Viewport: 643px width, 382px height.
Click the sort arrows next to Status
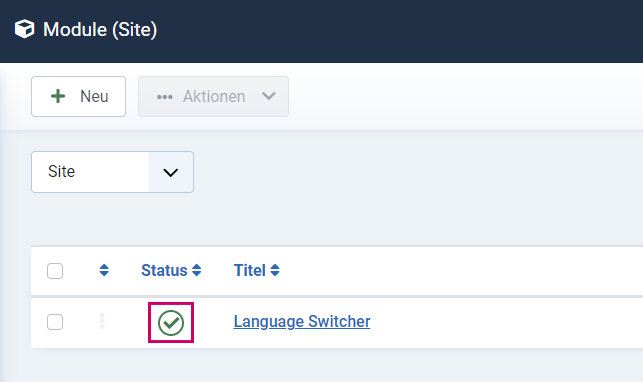point(197,270)
